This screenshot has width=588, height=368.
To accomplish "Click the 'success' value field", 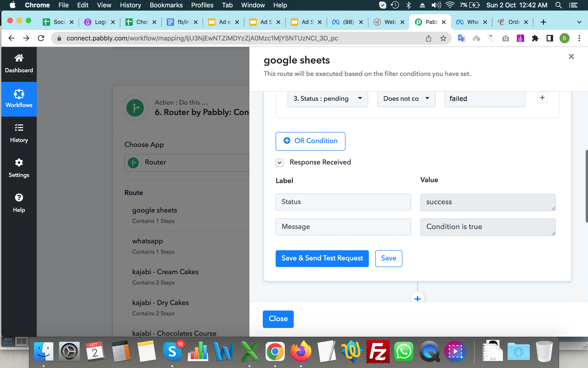I will pyautogui.click(x=488, y=202).
